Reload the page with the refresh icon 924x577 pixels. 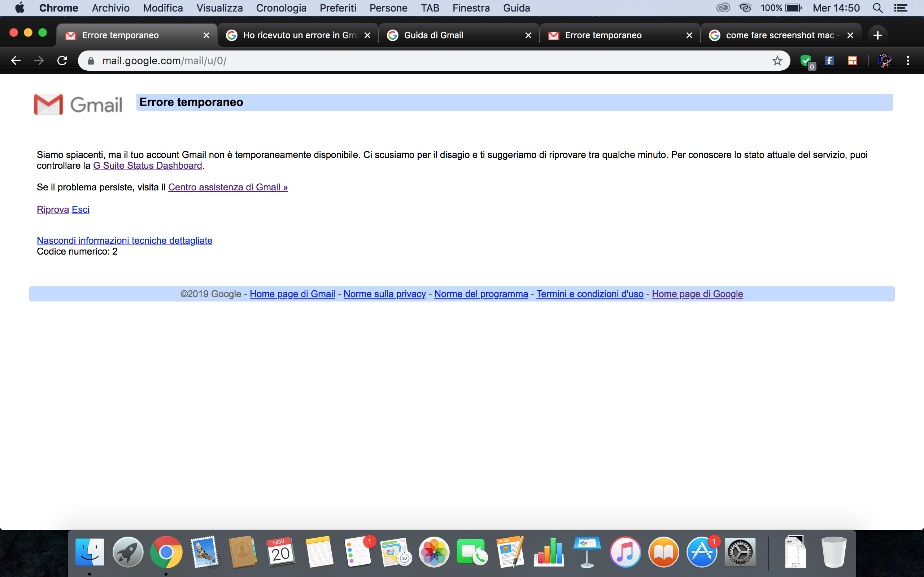pos(62,60)
